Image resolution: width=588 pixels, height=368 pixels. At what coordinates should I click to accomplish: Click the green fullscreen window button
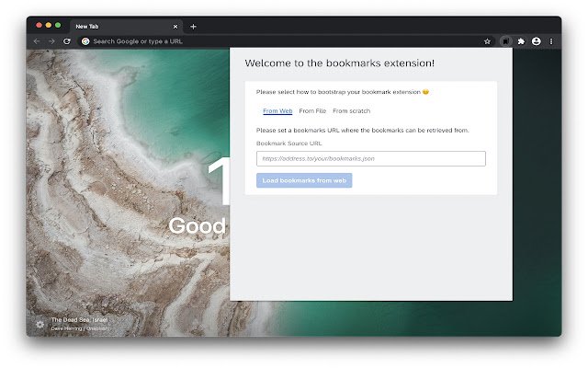tap(58, 25)
